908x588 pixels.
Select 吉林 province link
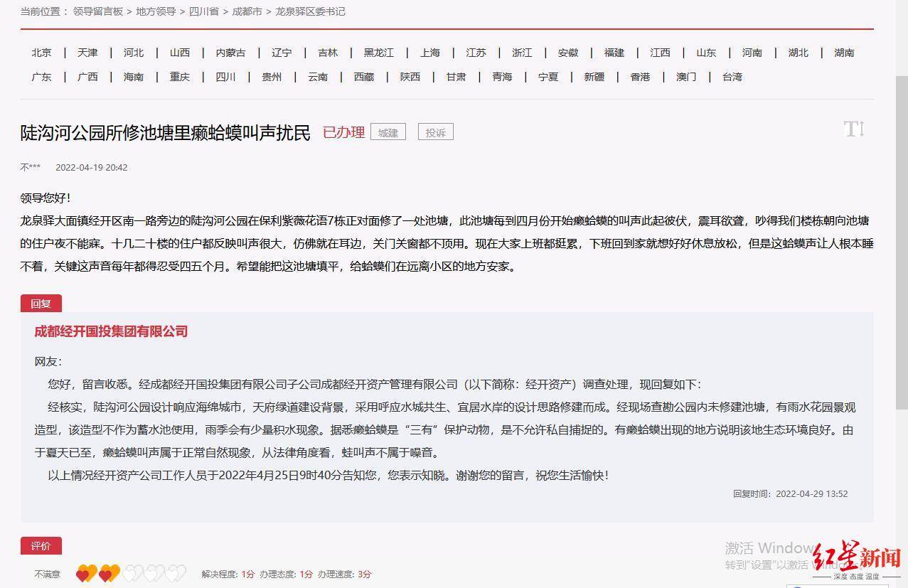click(x=328, y=53)
